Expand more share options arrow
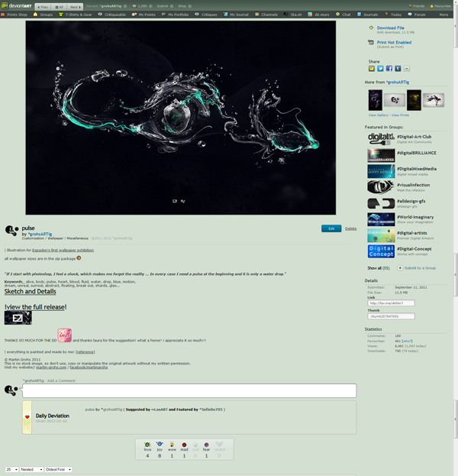The height and width of the screenshot is (476, 458). click(407, 69)
